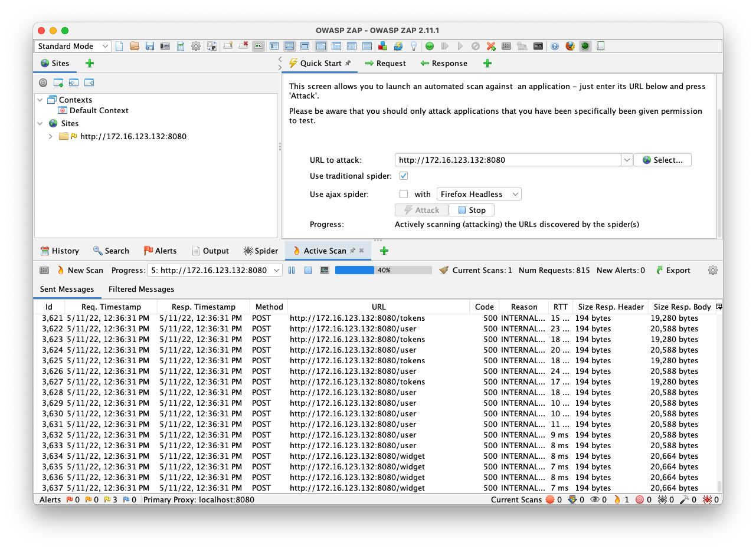The height and width of the screenshot is (549, 756).
Task: Click the URL to attack input field
Action: pos(508,160)
